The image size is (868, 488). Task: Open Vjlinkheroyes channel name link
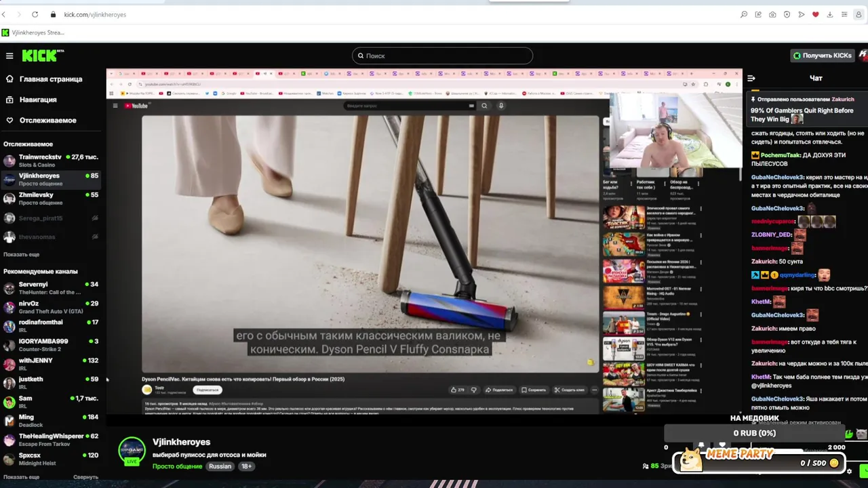[181, 442]
